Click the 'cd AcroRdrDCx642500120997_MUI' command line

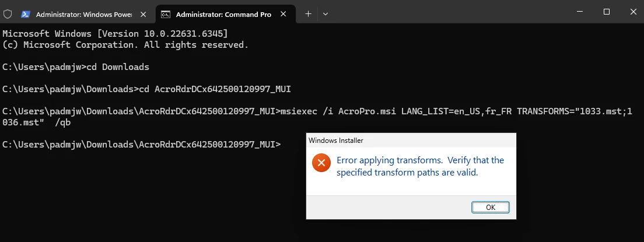(x=146, y=89)
